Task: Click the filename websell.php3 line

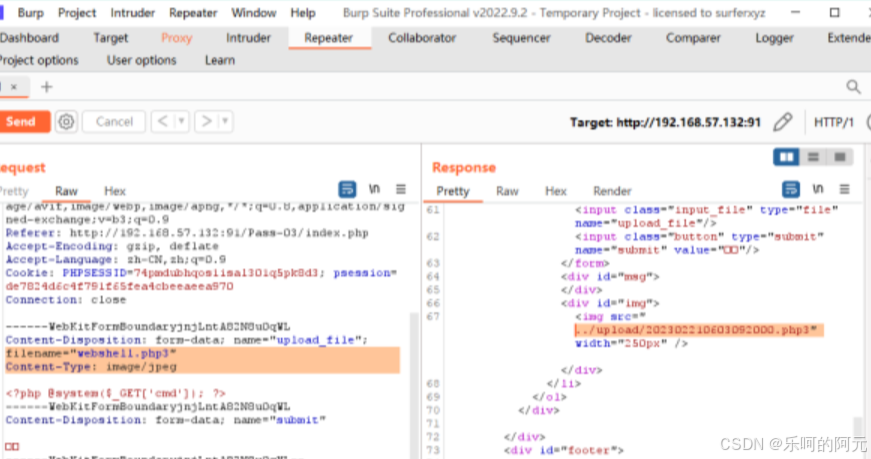Action: 91,353
